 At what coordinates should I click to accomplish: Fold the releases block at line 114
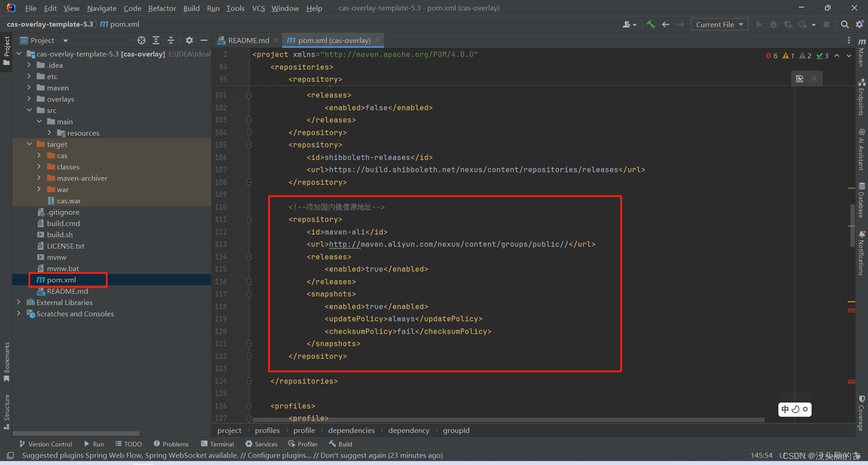pyautogui.click(x=249, y=257)
